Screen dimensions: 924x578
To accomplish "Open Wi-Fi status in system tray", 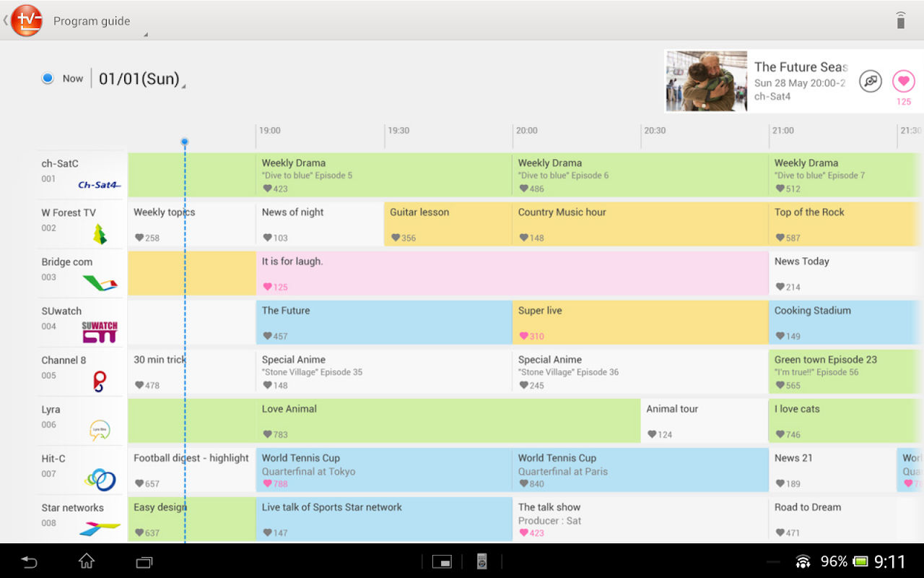I will [803, 561].
